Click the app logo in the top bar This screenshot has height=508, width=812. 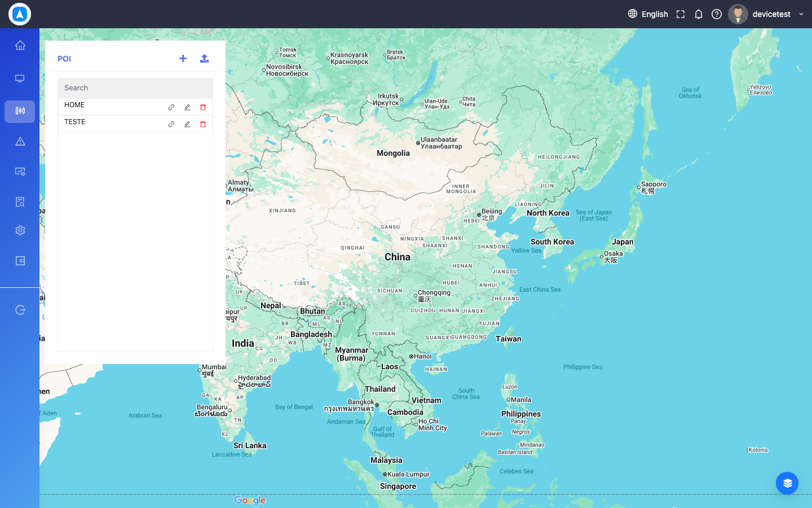coord(20,14)
